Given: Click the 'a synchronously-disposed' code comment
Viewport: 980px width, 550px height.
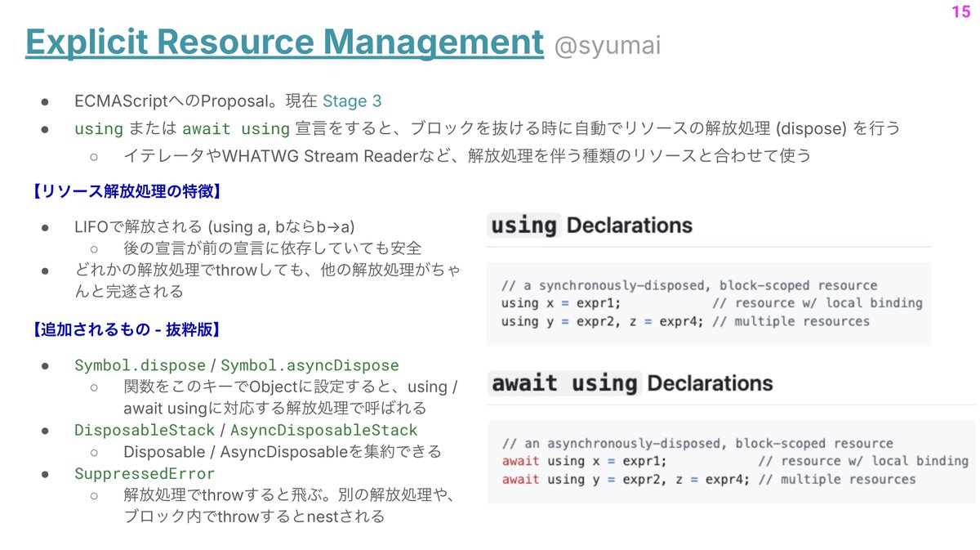Looking at the screenshot, I should (x=689, y=285).
